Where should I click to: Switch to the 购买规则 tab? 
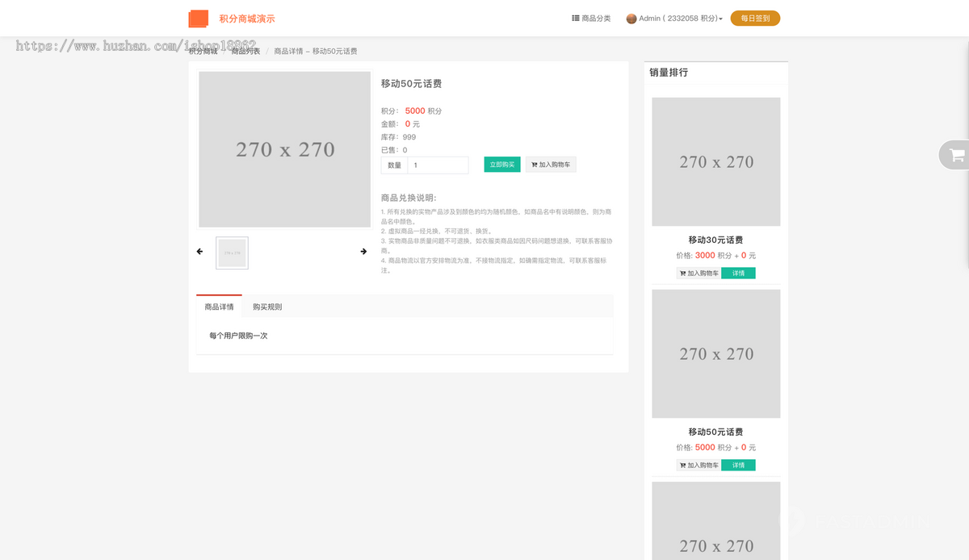coord(266,306)
